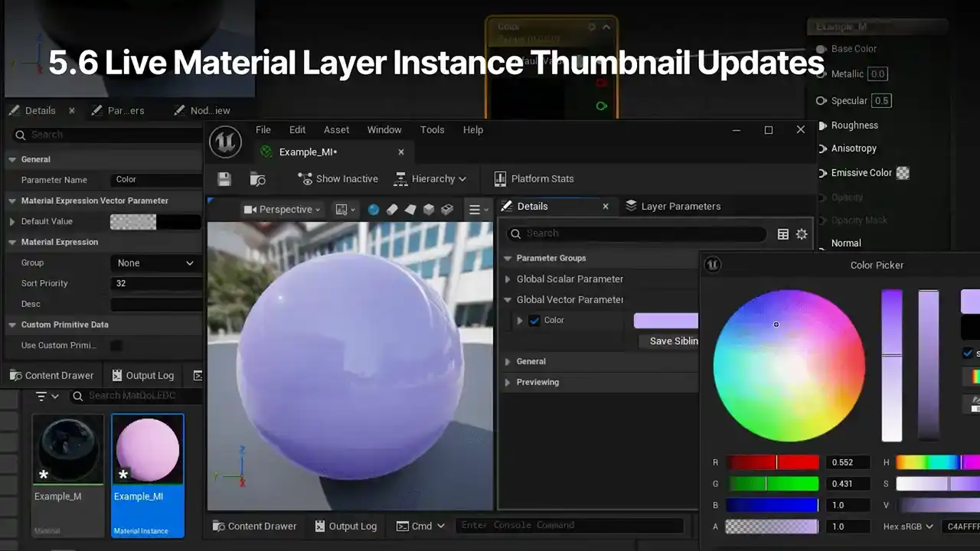Click the red R channel slider

coord(772,462)
